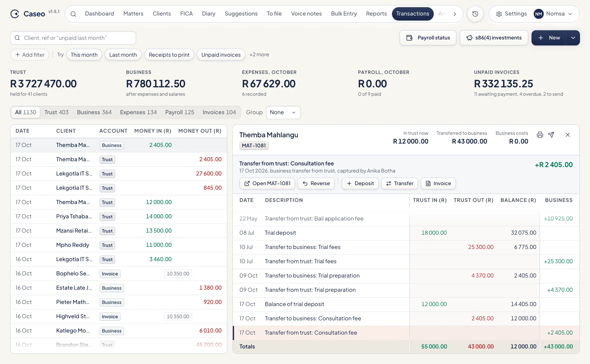This screenshot has width=590, height=364.
Task: Go to the Matters tab
Action: pyautogui.click(x=133, y=14)
